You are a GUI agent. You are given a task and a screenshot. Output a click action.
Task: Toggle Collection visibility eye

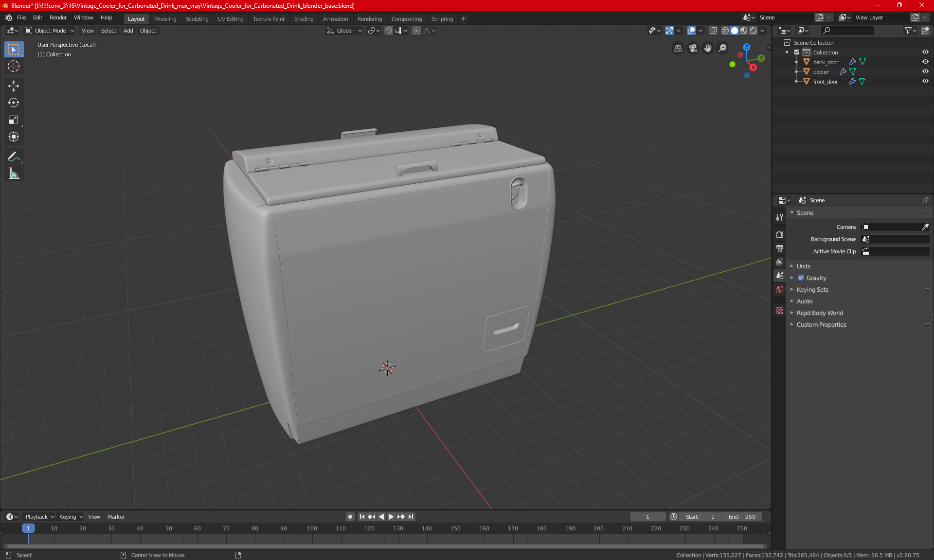(x=925, y=52)
